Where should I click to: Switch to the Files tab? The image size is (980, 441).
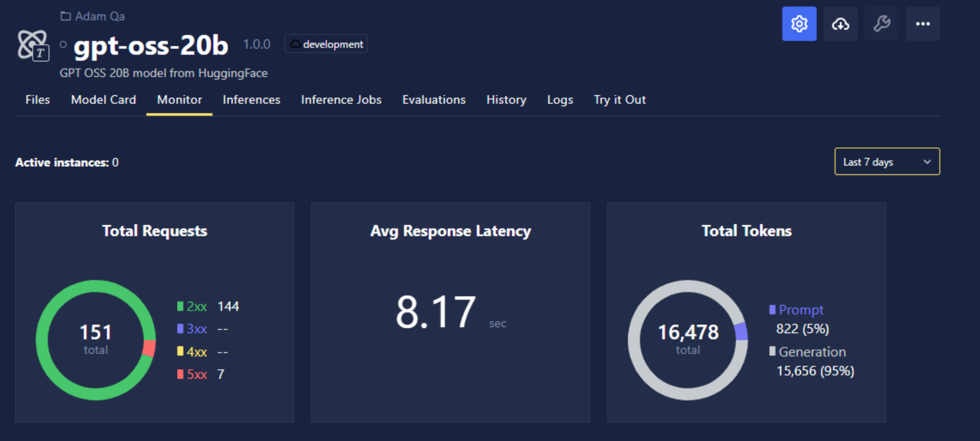coord(37,100)
